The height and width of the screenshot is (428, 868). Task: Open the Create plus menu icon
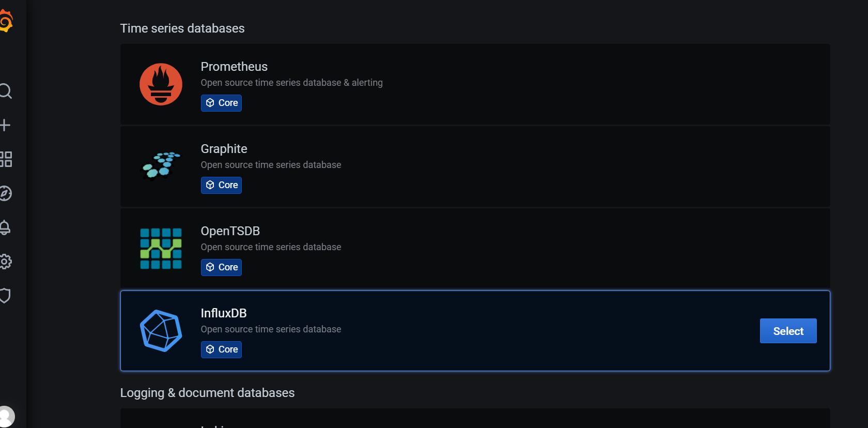click(5, 125)
